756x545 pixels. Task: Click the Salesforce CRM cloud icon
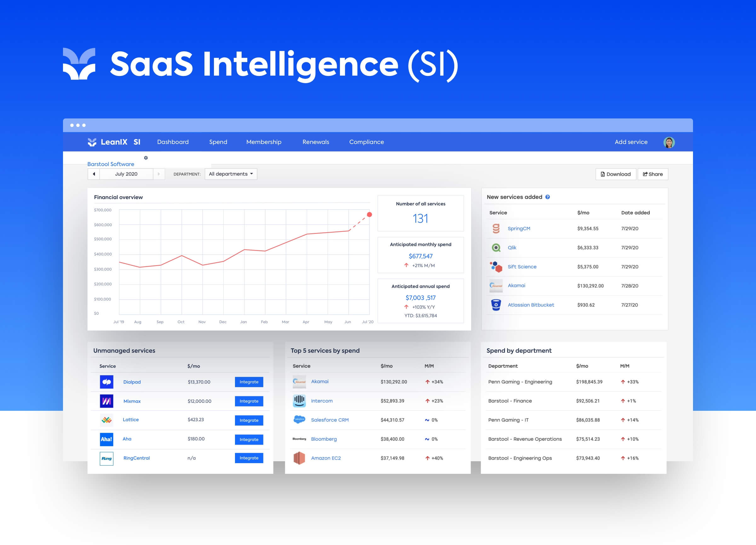[x=299, y=419]
